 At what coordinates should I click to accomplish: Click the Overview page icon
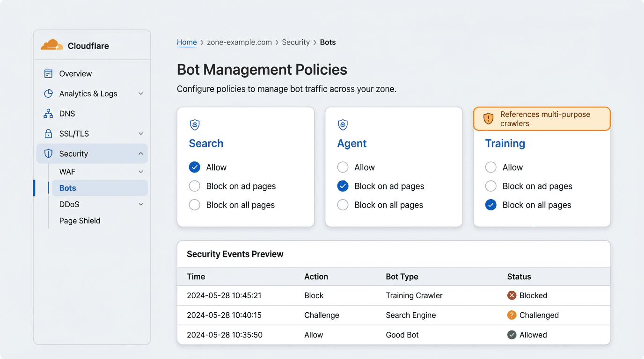pos(48,73)
